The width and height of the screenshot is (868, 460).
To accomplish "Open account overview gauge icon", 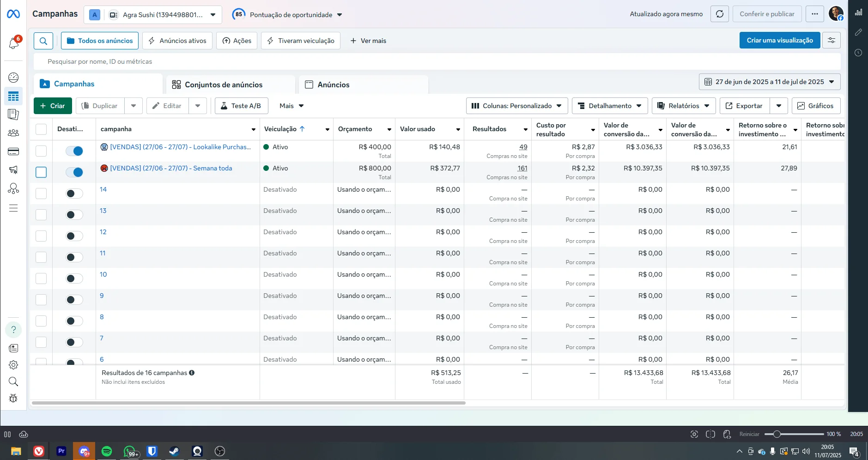I will point(13,78).
